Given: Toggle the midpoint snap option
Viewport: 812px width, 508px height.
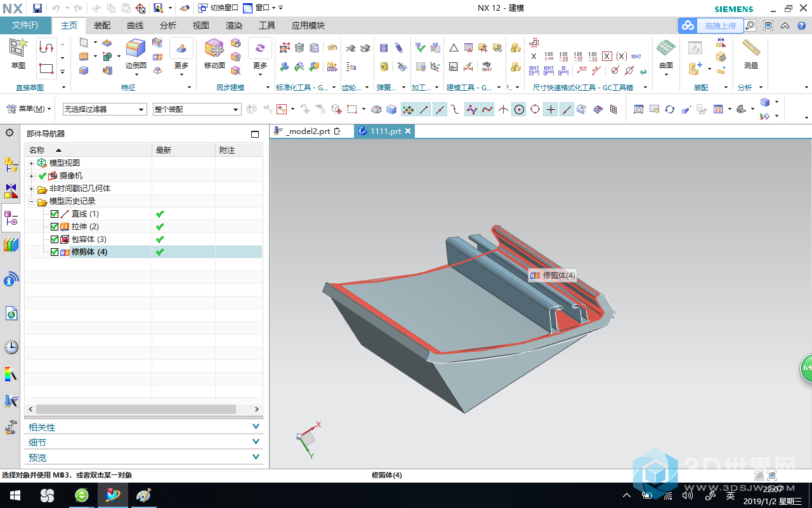Looking at the screenshot, I should (x=440, y=109).
